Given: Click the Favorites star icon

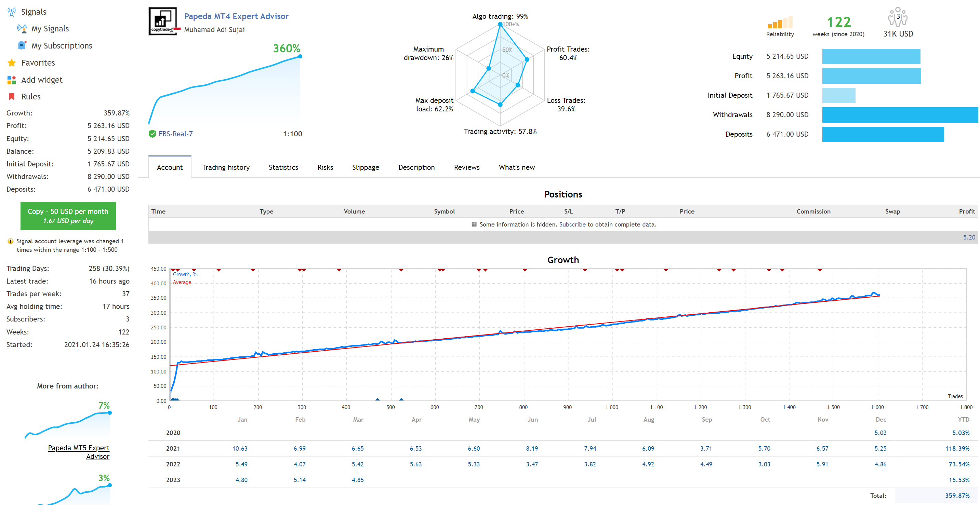Looking at the screenshot, I should click(11, 63).
